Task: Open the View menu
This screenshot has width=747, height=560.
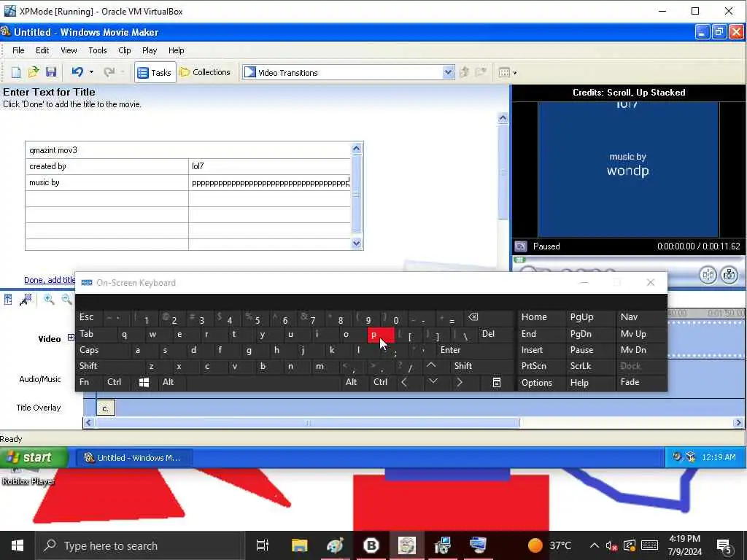Action: (69, 50)
